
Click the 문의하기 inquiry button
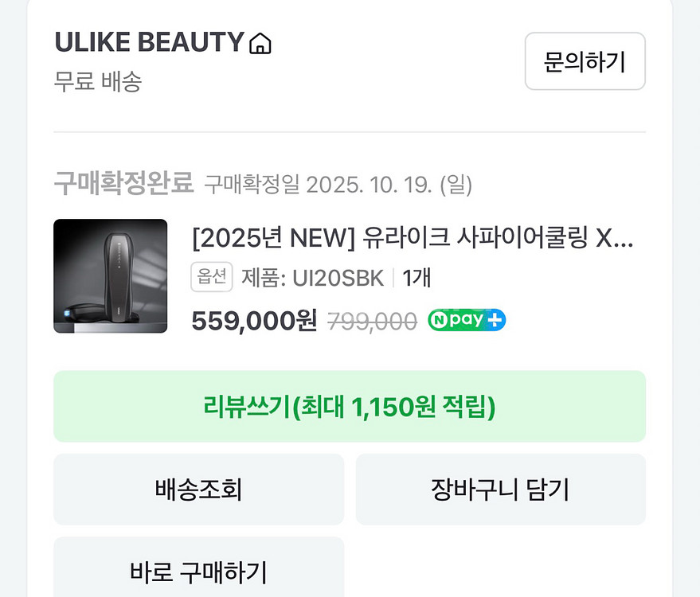pos(585,62)
